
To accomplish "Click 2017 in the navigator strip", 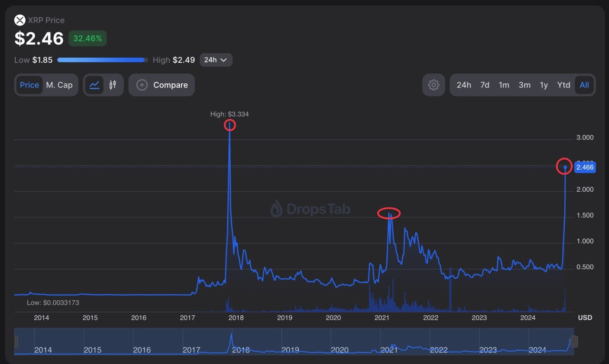I will (x=191, y=350).
